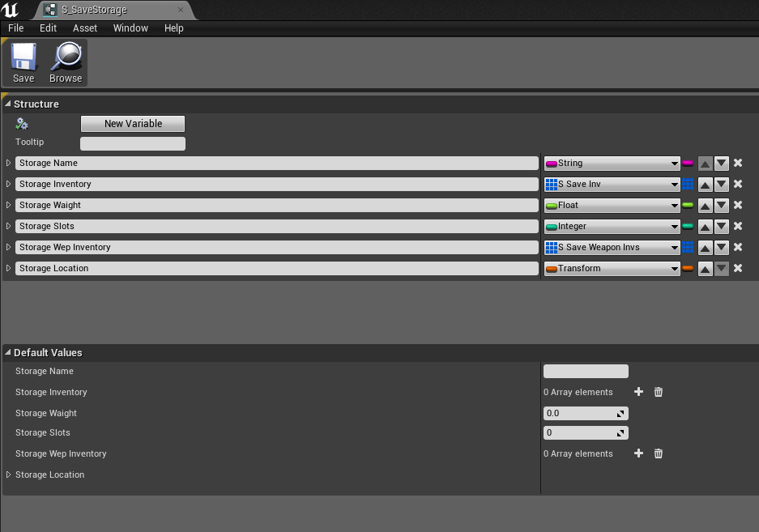759x532 pixels.
Task: Collapse the Default Values section
Action: 8,352
